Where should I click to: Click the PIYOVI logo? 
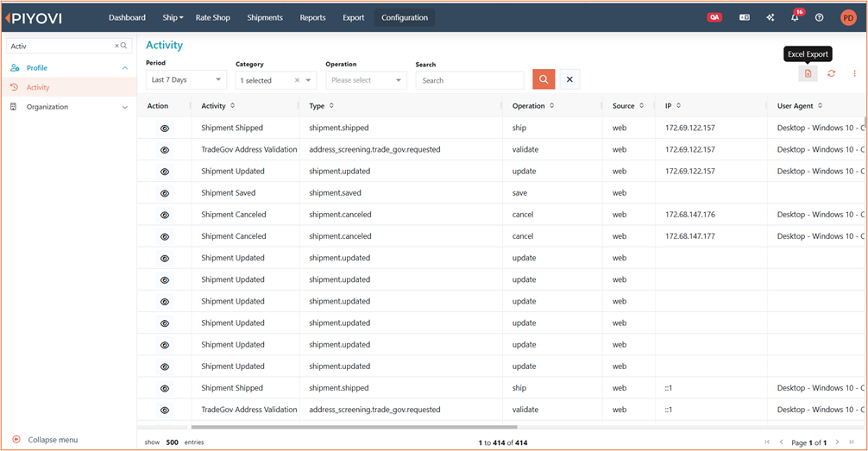pos(33,18)
